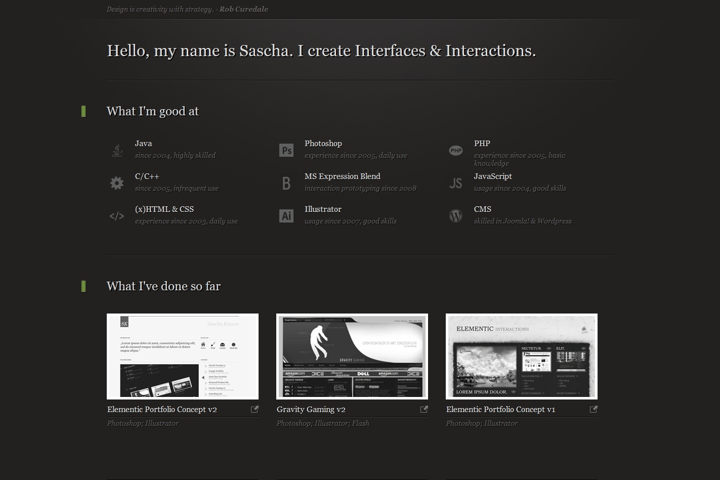Viewport: 720px width, 480px height.
Task: Click the 'What I've done so far' heading
Action: [x=163, y=286]
